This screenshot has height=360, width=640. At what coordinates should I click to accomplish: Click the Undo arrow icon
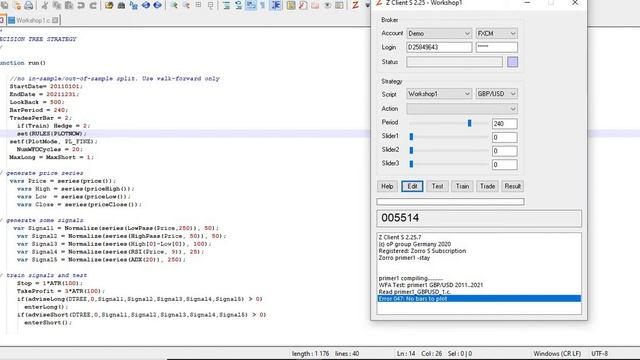tap(81, 5)
